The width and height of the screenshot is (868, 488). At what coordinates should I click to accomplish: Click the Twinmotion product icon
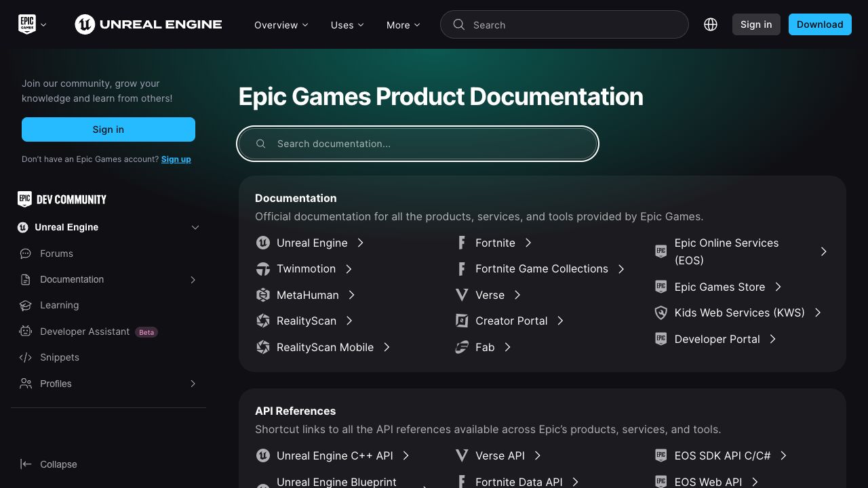[x=263, y=269]
